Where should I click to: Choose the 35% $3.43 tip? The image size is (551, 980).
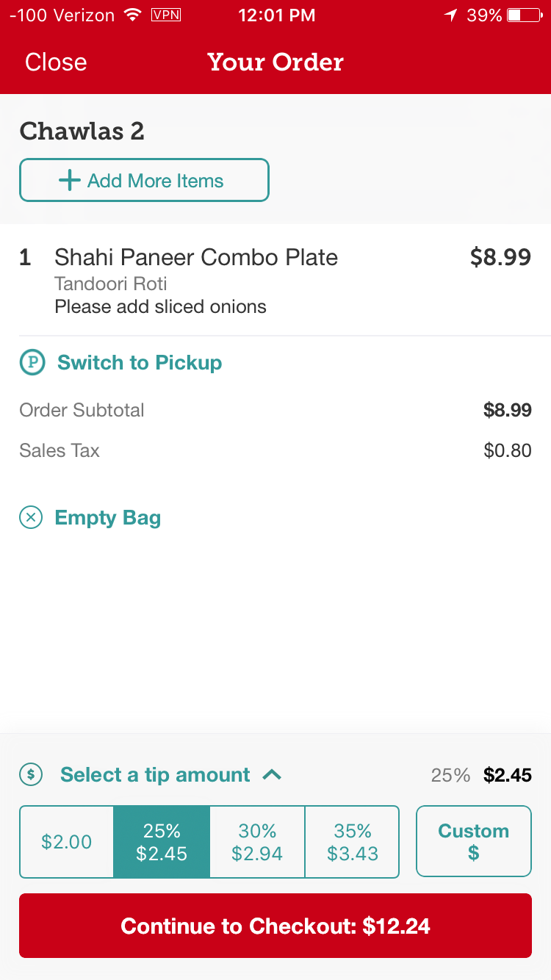point(353,842)
